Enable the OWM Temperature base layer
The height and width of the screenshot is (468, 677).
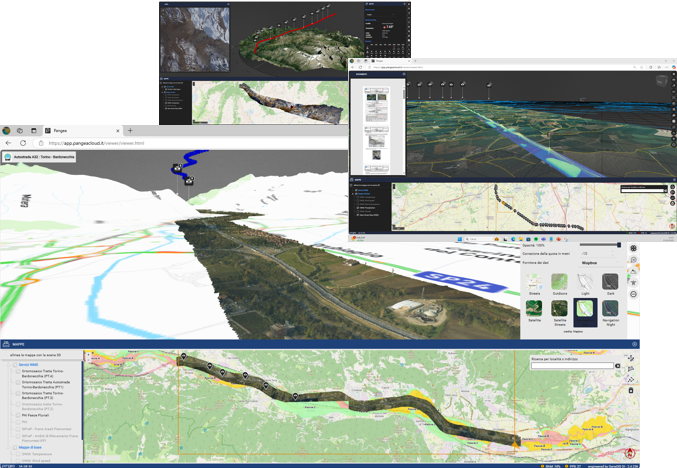[16, 452]
